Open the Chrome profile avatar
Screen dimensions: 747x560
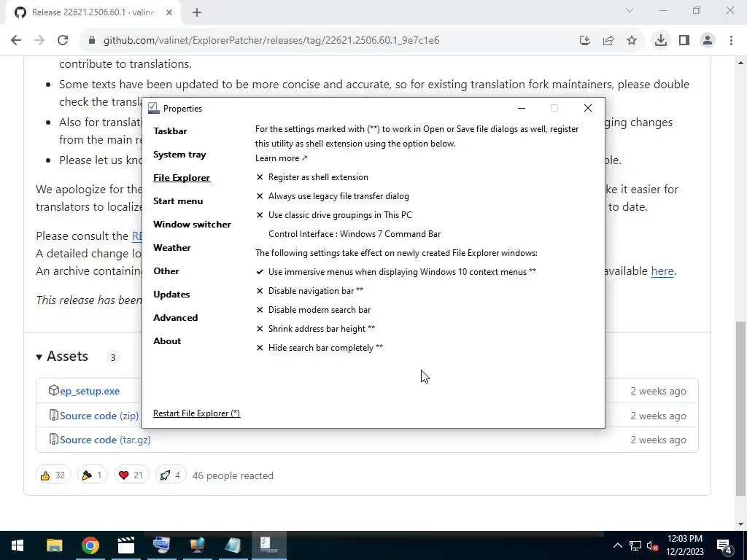pos(708,41)
